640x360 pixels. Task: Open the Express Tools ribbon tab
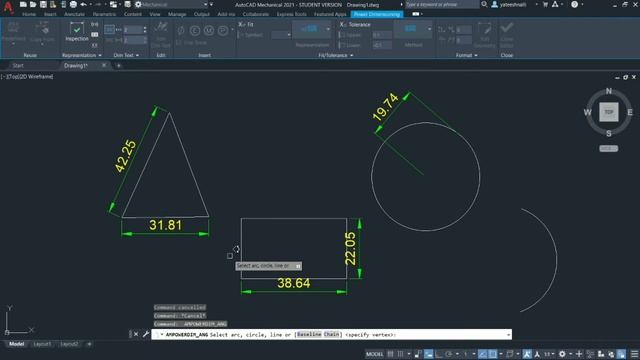coord(291,14)
